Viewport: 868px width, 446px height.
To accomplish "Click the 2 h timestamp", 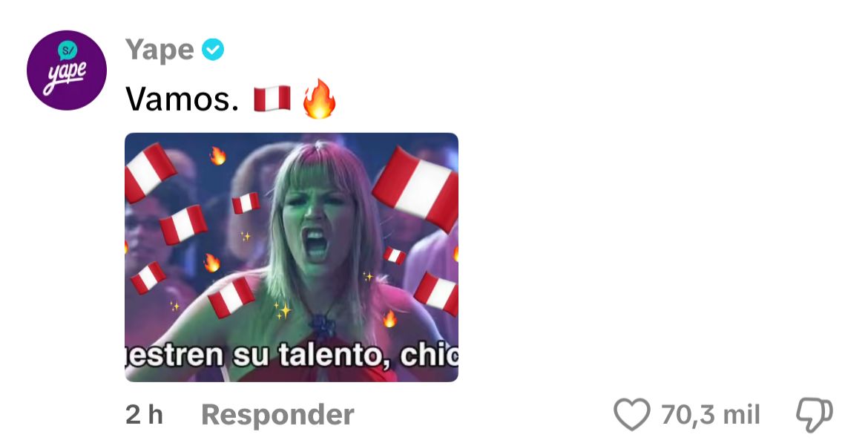I will pyautogui.click(x=144, y=415).
